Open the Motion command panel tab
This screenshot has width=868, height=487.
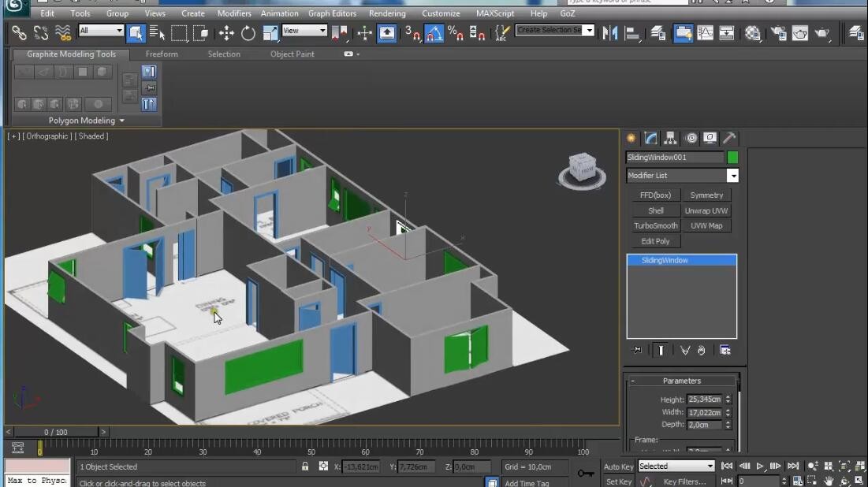coord(691,138)
